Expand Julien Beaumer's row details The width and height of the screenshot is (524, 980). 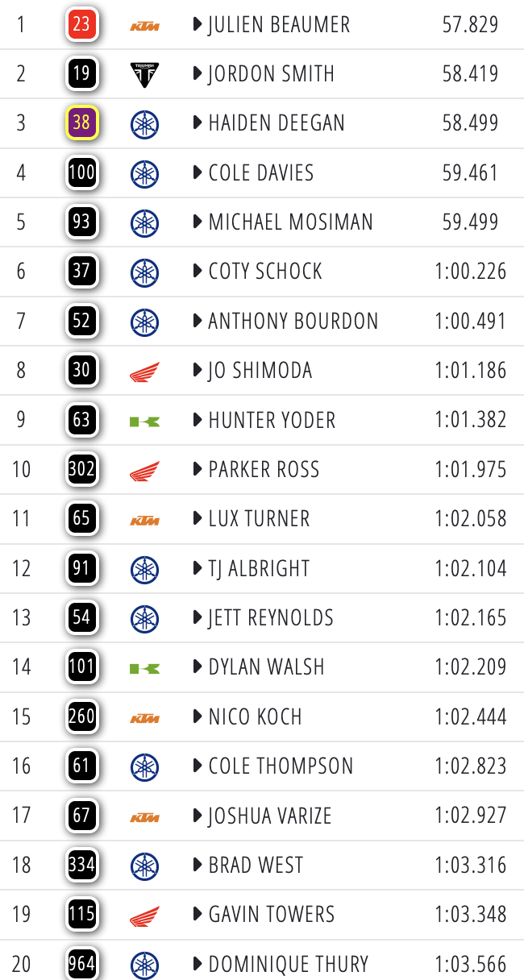[x=198, y=25]
